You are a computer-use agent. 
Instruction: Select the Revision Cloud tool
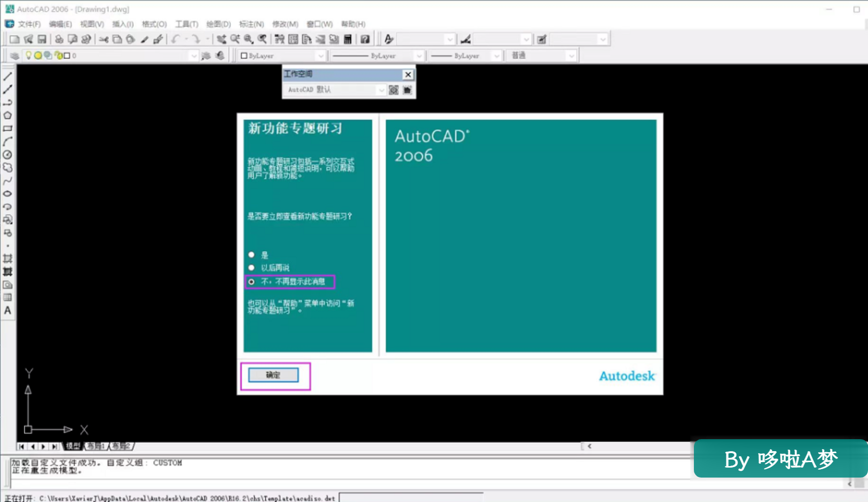point(7,167)
